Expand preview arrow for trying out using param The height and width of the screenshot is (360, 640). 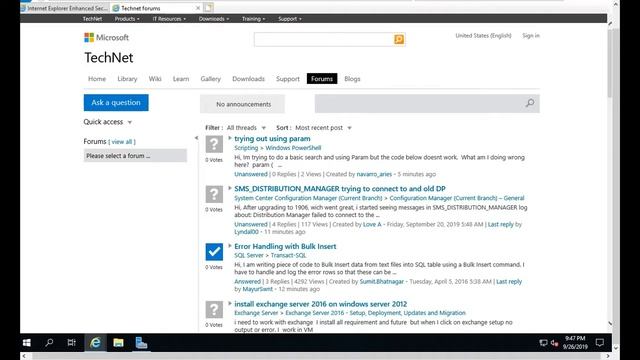(x=230, y=138)
